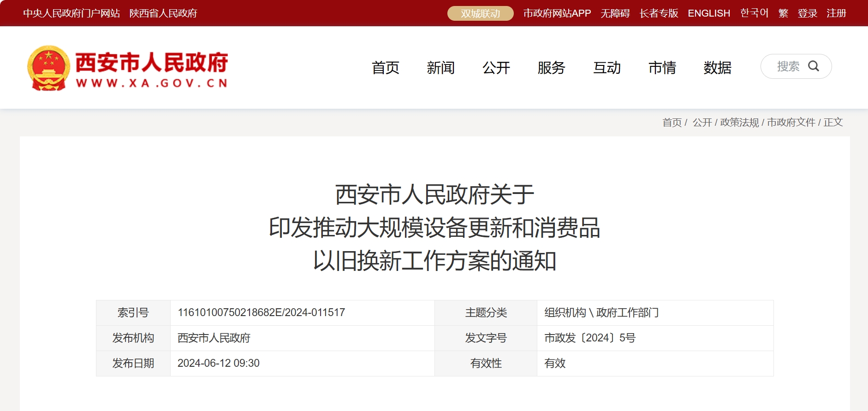Screen dimensions: 868x411
Task: Open the 首页 navigation menu item
Action: (386, 68)
